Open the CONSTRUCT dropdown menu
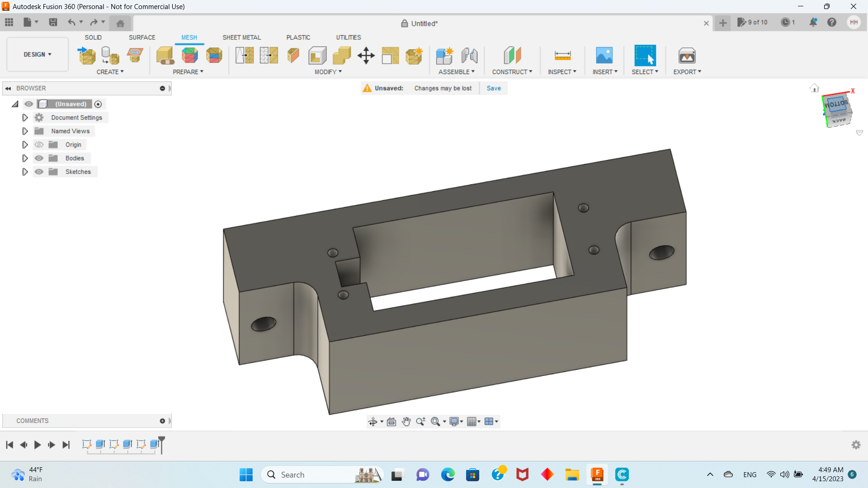 tap(512, 72)
